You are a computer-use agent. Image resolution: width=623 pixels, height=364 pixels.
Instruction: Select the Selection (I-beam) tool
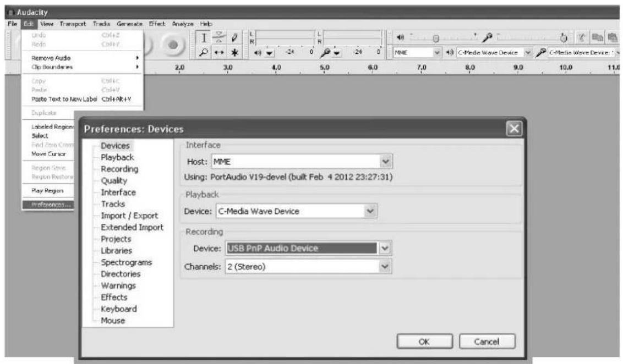[204, 38]
